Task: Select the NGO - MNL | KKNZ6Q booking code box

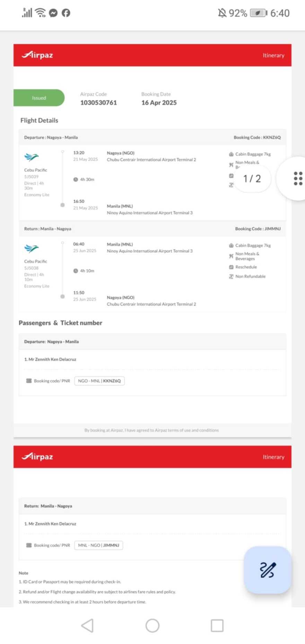Action: tap(99, 381)
